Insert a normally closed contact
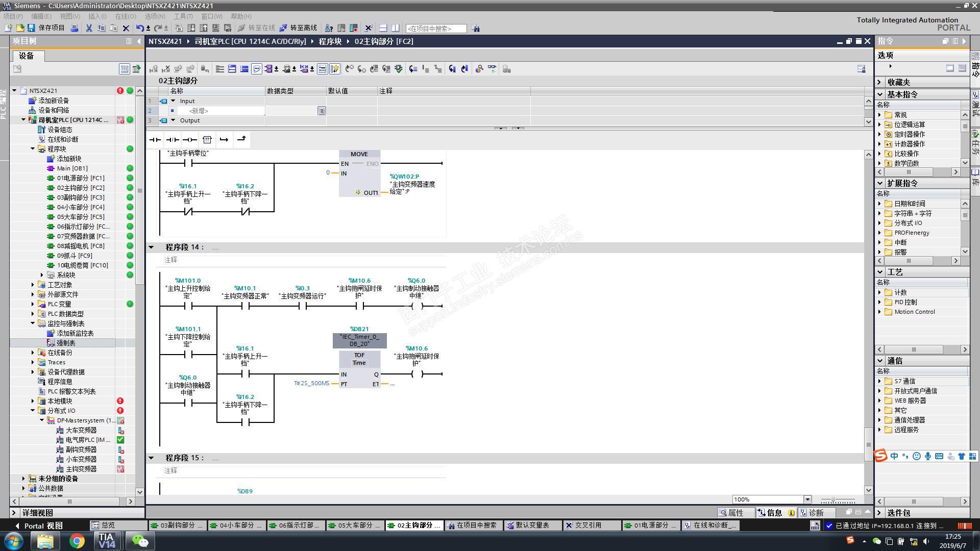Image resolution: width=980 pixels, height=551 pixels. click(173, 140)
